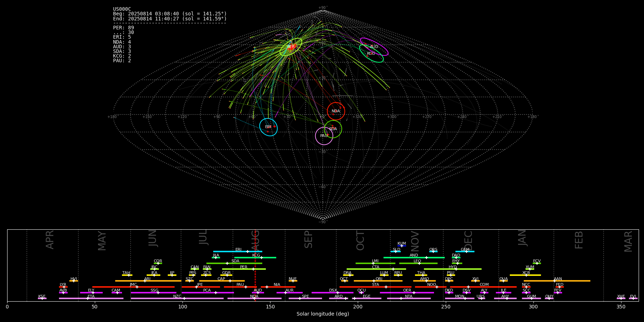This screenshot has height=322, width=644.
Task: Click the NTA shower bar in timeline
Action: (409, 298)
